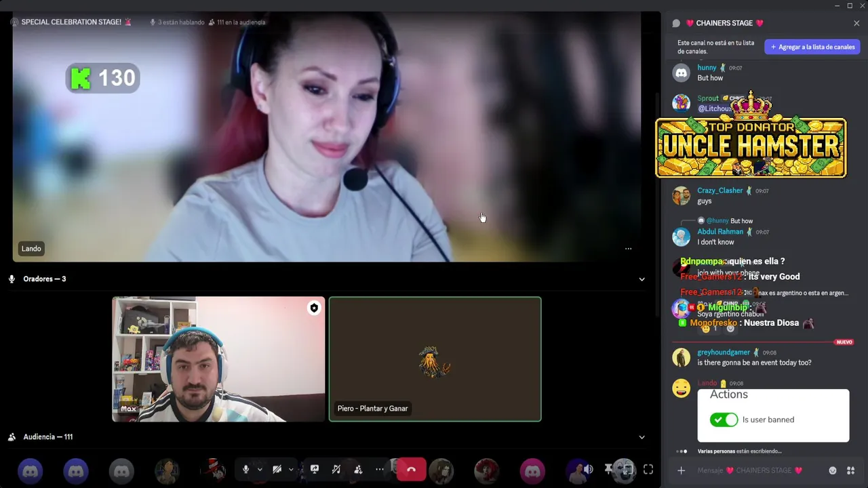Click the '3 están hablando' indicator
Screen dimensions: 868x488
(x=176, y=22)
